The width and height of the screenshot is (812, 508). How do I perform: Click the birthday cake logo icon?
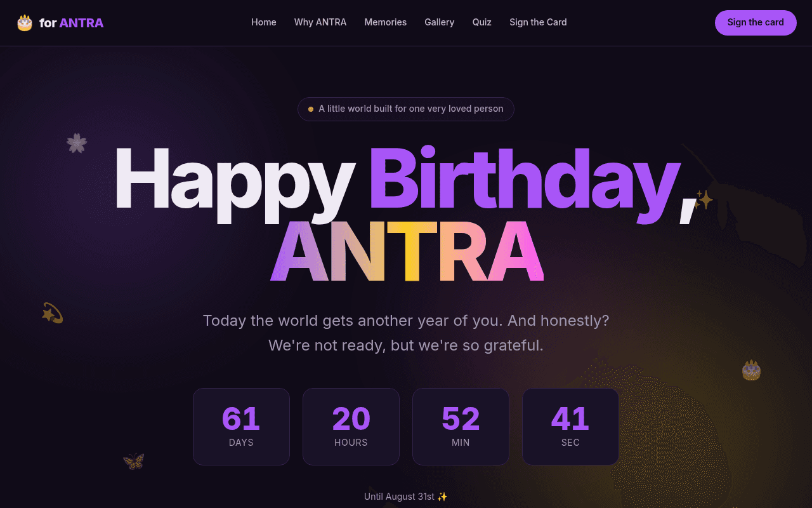pyautogui.click(x=25, y=23)
